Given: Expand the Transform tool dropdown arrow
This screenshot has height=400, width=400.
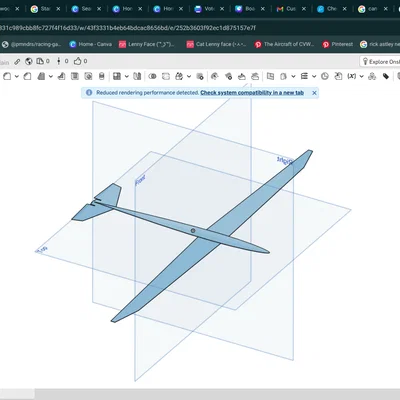Looking at the screenshot, I should (x=189, y=76).
